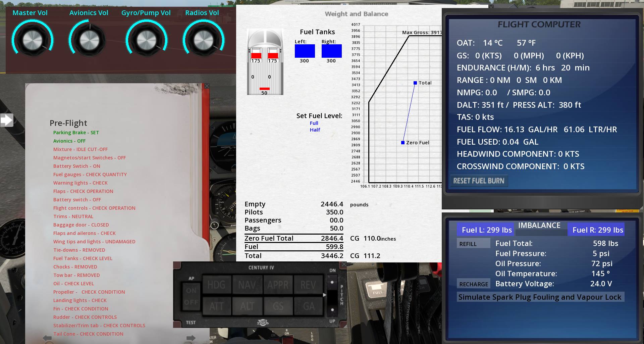This screenshot has width=644, height=344.
Task: Click Trims - NEUTRAL checklist line
Action: [x=73, y=216]
